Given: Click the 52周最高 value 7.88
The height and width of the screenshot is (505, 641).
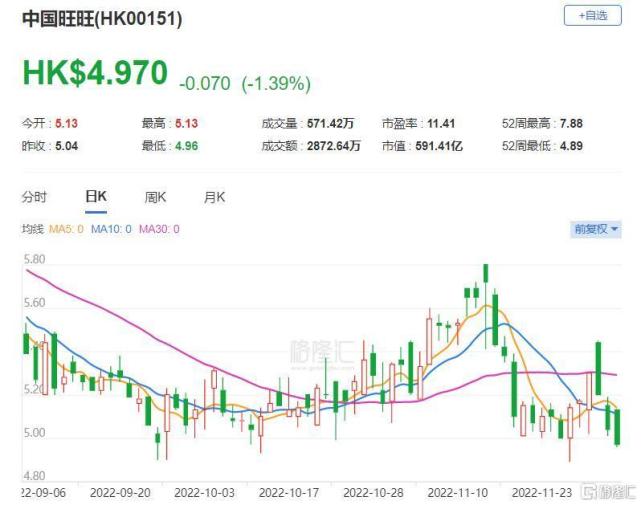Looking at the screenshot, I should (x=571, y=123).
